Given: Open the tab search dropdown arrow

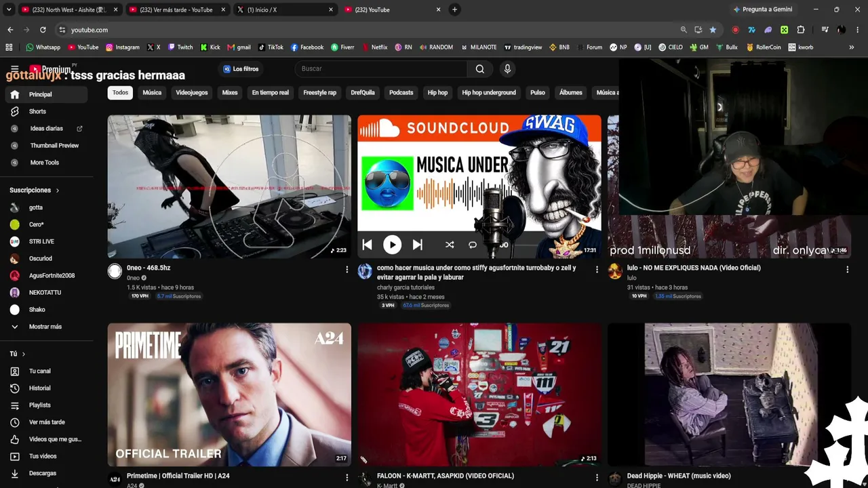Looking at the screenshot, I should tap(9, 9).
